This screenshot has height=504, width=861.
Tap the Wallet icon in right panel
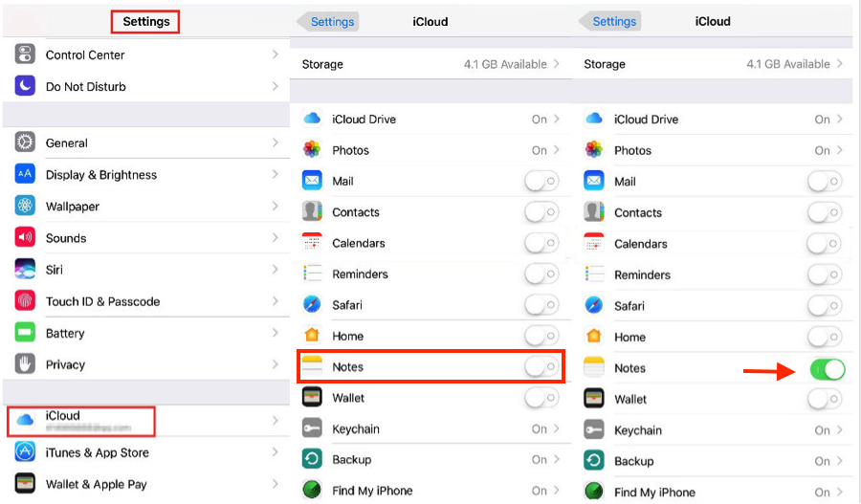tap(593, 399)
